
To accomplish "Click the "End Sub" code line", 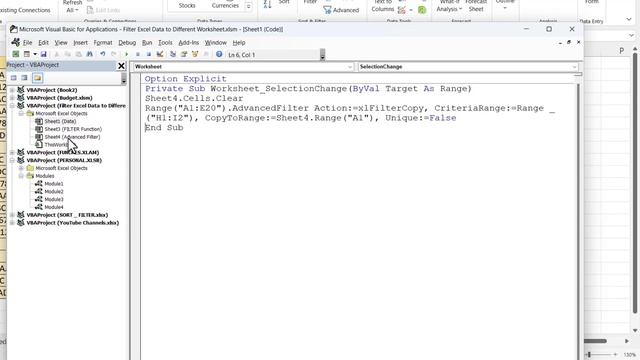I will [x=164, y=128].
